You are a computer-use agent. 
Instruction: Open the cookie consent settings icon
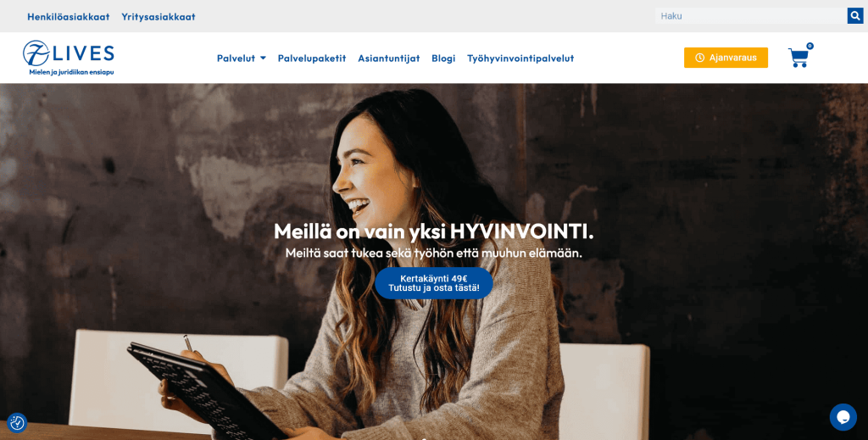(x=17, y=423)
